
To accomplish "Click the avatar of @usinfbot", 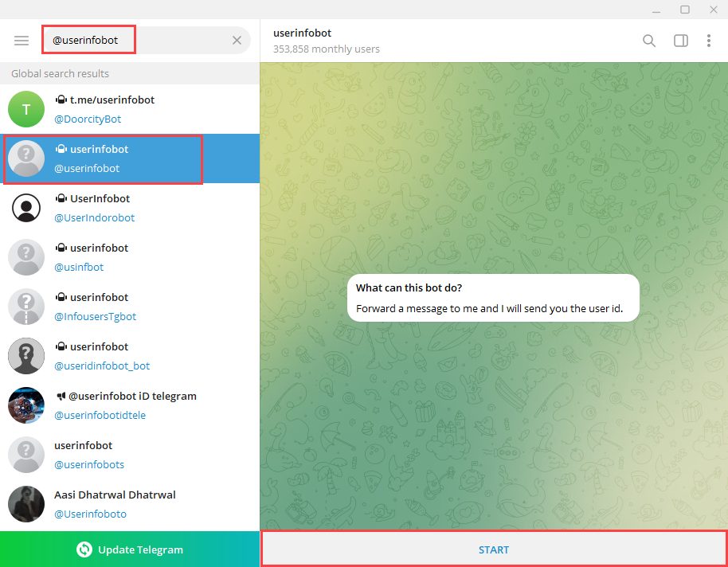I will (26, 257).
